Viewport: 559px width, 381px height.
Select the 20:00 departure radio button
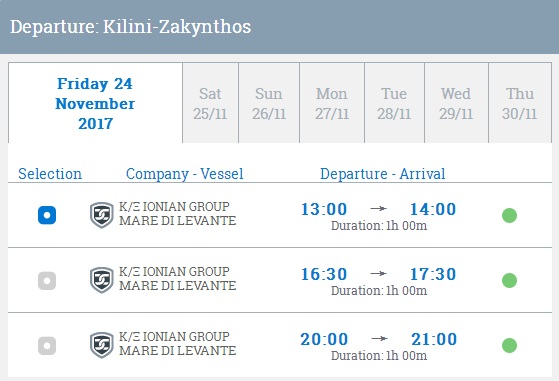click(47, 345)
